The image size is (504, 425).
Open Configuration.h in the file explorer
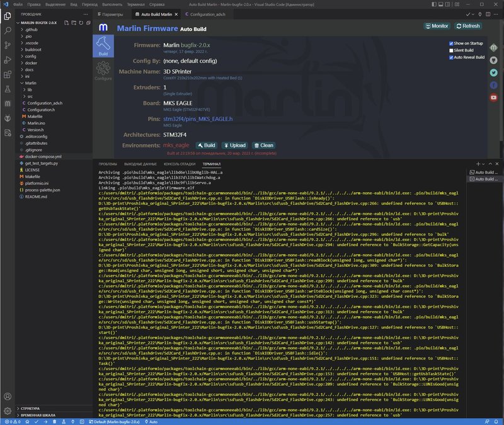pyautogui.click(x=41, y=110)
